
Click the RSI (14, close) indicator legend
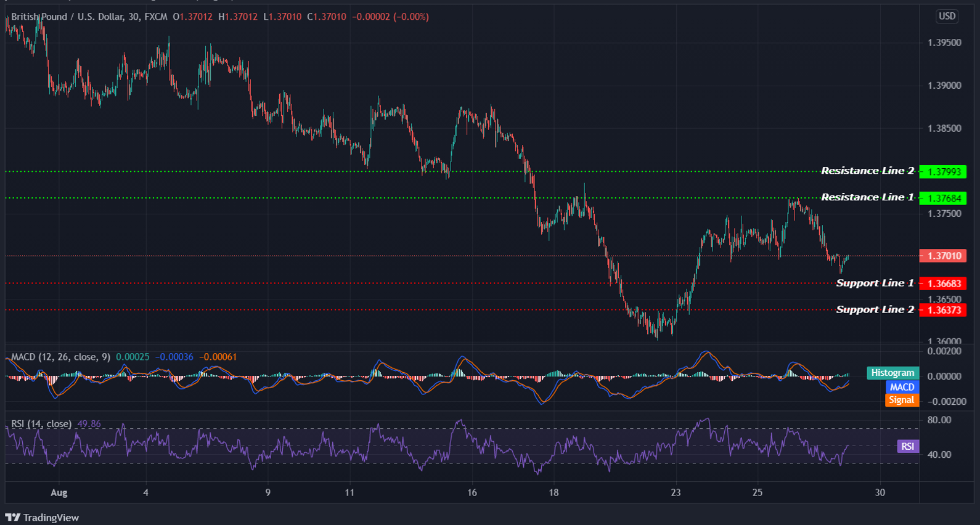click(x=41, y=424)
